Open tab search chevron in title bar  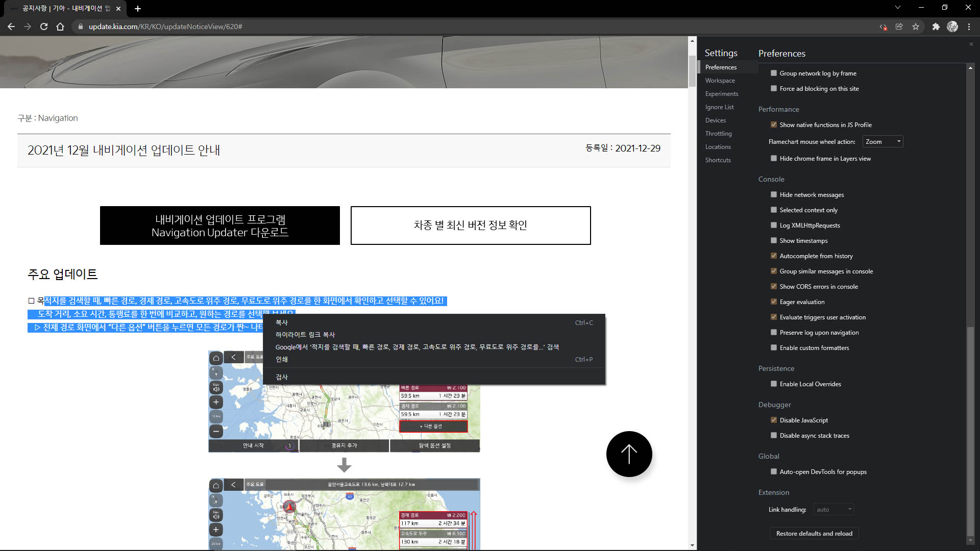(x=898, y=7)
